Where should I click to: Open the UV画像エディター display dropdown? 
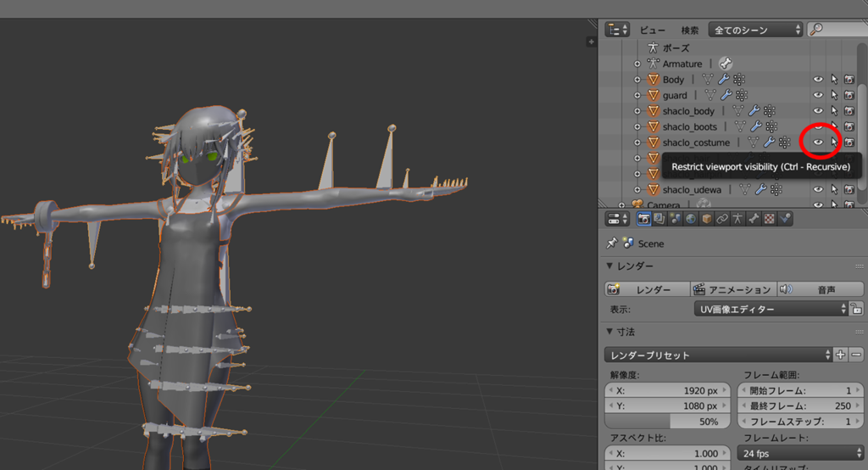click(x=771, y=310)
